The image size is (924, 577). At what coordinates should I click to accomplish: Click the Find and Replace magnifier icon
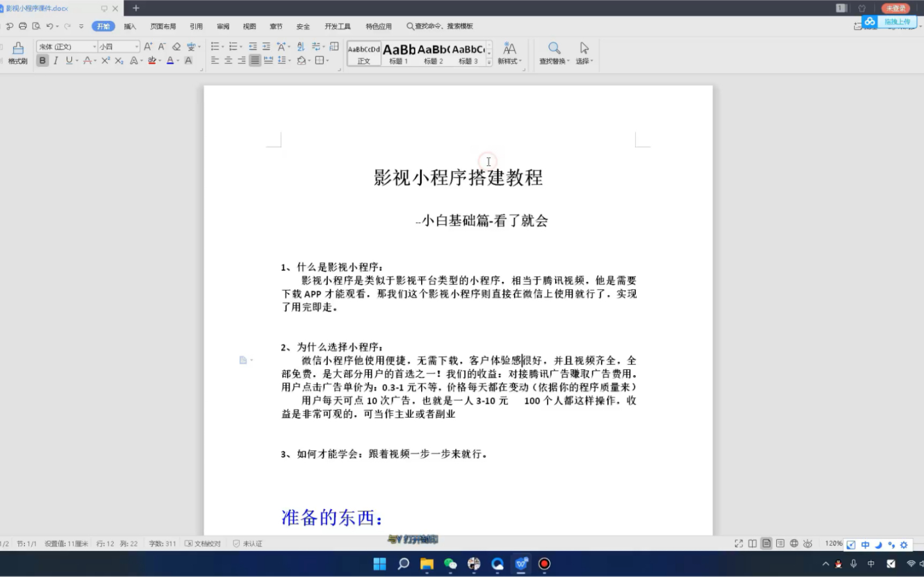(x=555, y=48)
